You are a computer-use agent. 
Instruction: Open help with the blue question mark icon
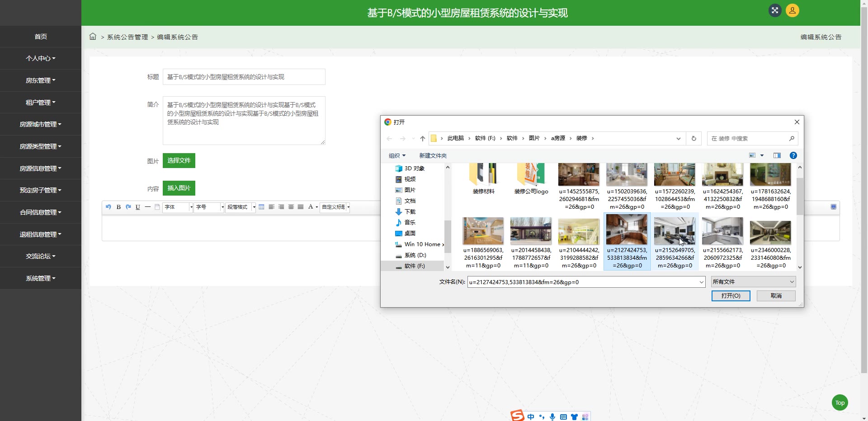coord(793,155)
